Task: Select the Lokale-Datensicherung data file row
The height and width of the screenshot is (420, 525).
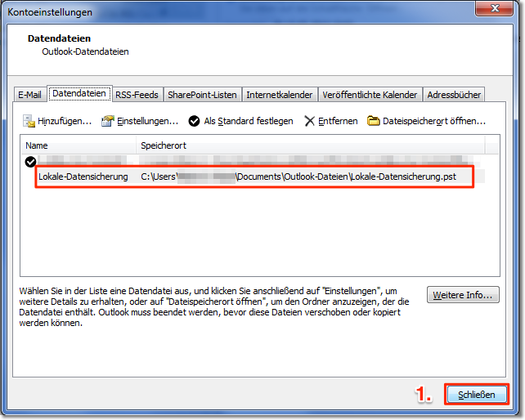Action: pyautogui.click(x=83, y=176)
